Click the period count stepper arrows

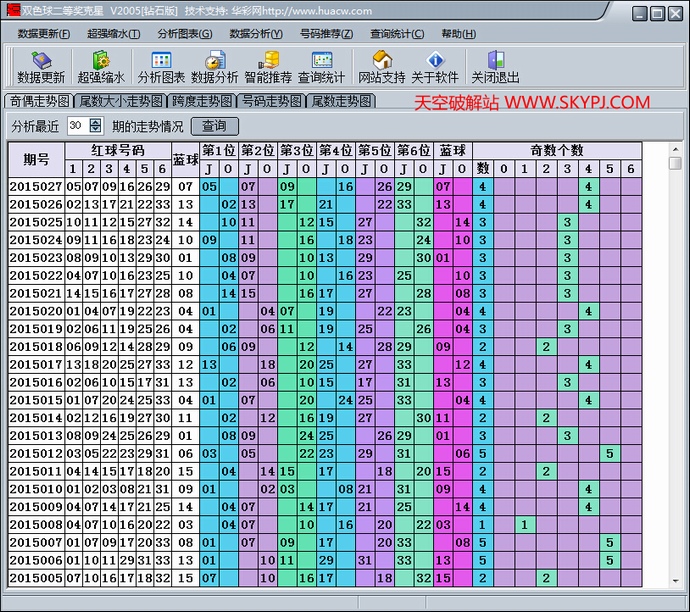pos(95,126)
